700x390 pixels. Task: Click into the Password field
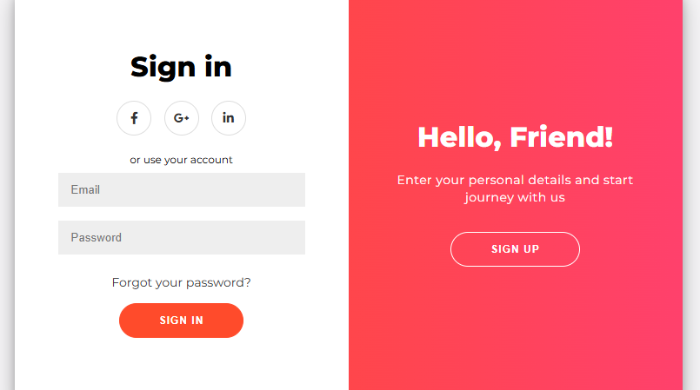point(181,237)
